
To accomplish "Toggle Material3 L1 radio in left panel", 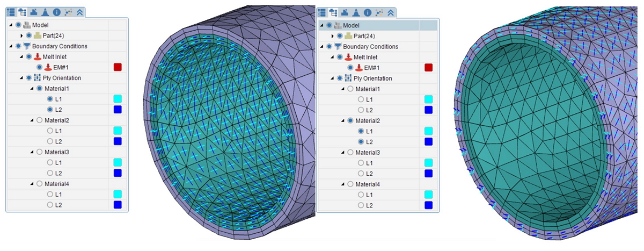I will tap(50, 162).
